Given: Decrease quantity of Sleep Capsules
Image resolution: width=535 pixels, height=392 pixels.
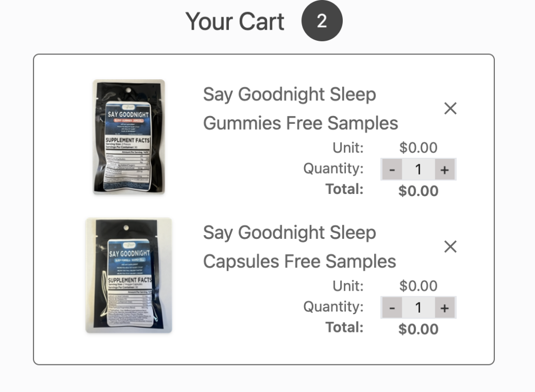Looking at the screenshot, I should click(392, 307).
